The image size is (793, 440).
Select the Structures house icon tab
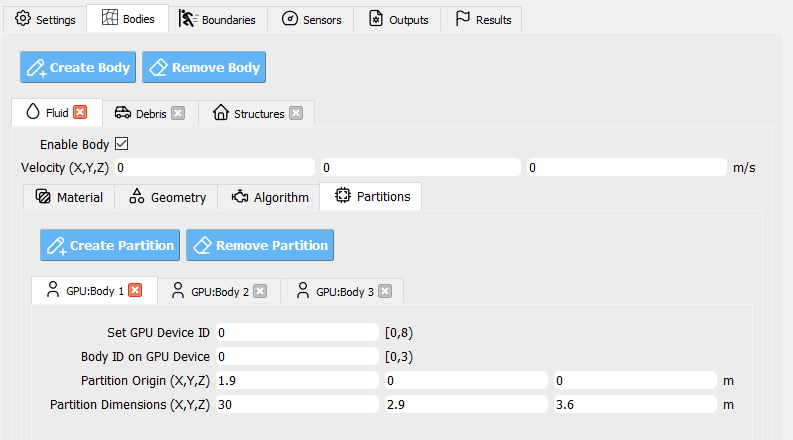pos(221,112)
